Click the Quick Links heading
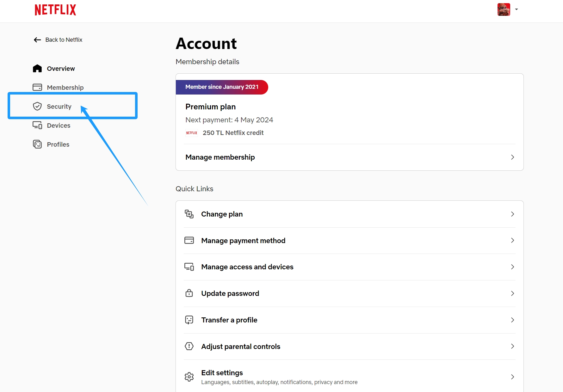563x392 pixels. (195, 189)
